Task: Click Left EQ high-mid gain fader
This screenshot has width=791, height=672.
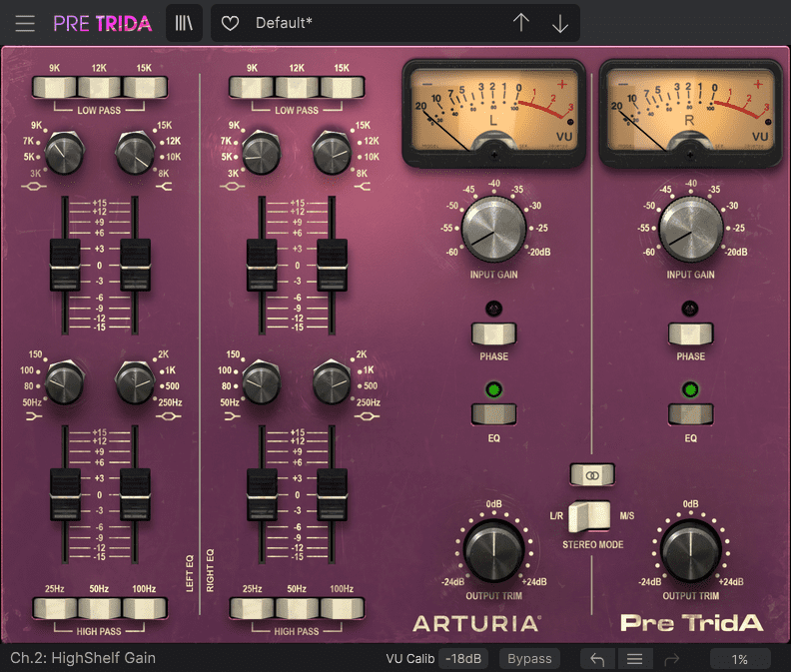Action: click(65, 266)
